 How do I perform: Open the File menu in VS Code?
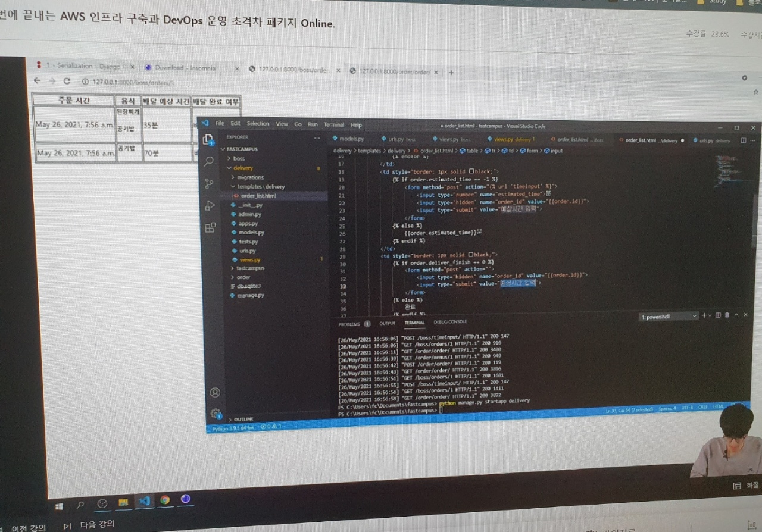click(220, 123)
